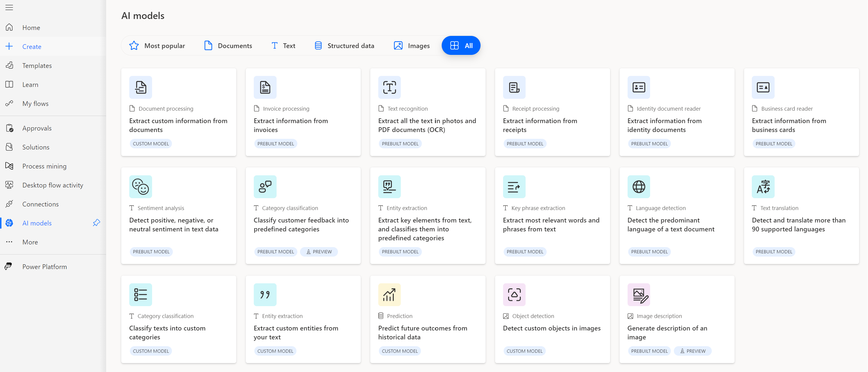Image resolution: width=868 pixels, height=372 pixels.
Task: Click the Document processing icon
Action: point(141,87)
